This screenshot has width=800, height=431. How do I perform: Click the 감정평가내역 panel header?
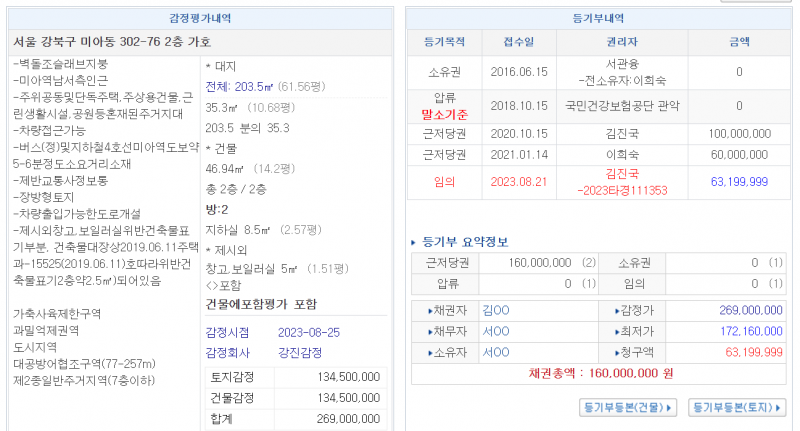coord(201,18)
